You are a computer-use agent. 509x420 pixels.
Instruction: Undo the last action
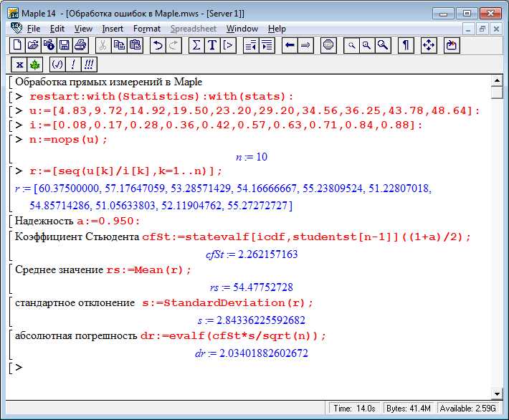[158, 45]
